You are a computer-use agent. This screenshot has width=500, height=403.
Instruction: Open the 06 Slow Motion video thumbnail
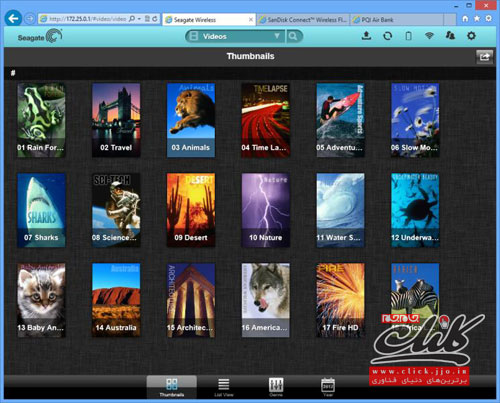[415, 120]
